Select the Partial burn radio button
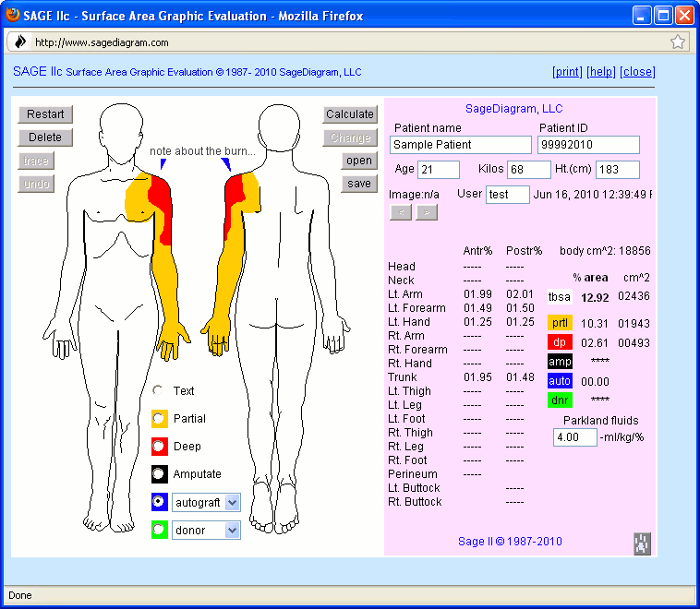The image size is (700, 609). tap(158, 419)
